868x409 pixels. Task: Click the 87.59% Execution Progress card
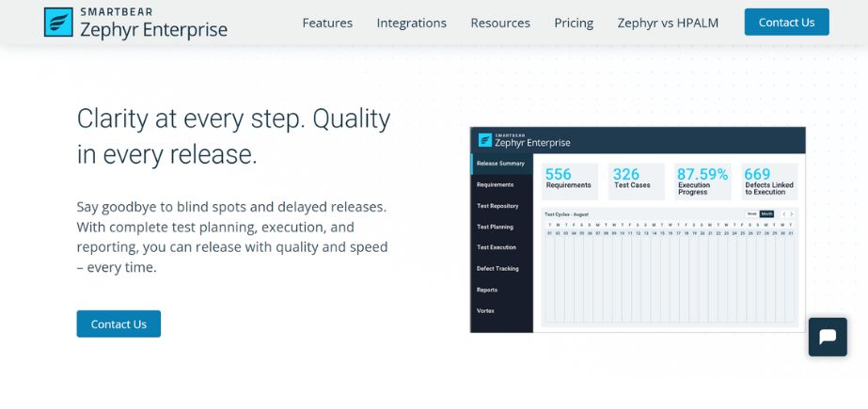[703, 181]
